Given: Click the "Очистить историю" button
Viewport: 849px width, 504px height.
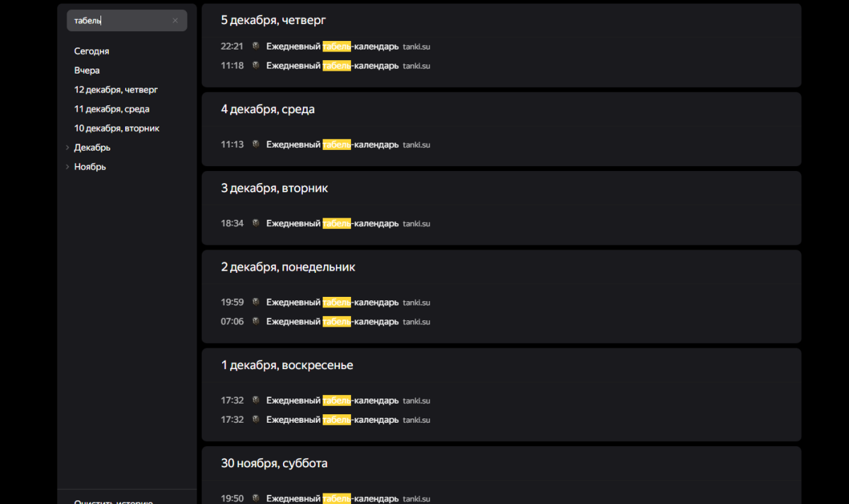Looking at the screenshot, I should pos(113,500).
